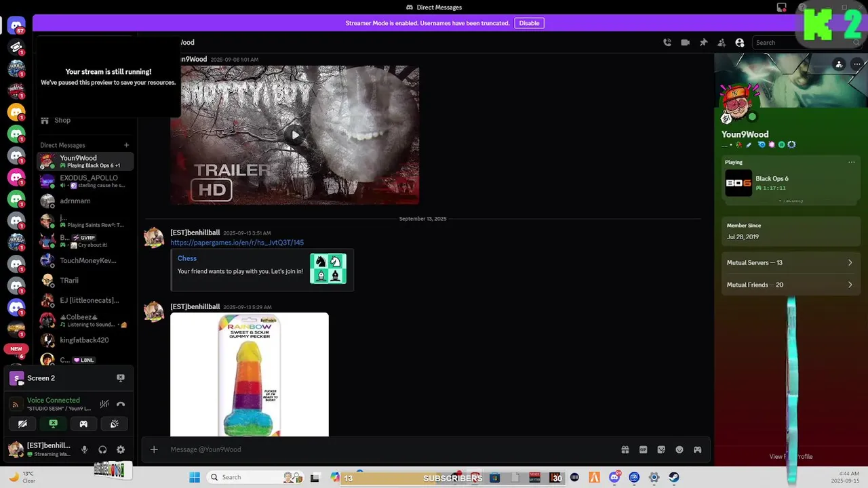The image size is (868, 488).
Task: Open the rainbow gummy image attachment
Action: [x=250, y=374]
